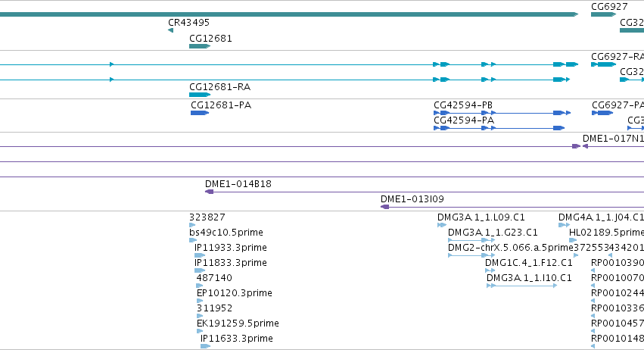The image size is (644, 350).
Task: Select the CG42594-PA feature track
Action: 499,128
